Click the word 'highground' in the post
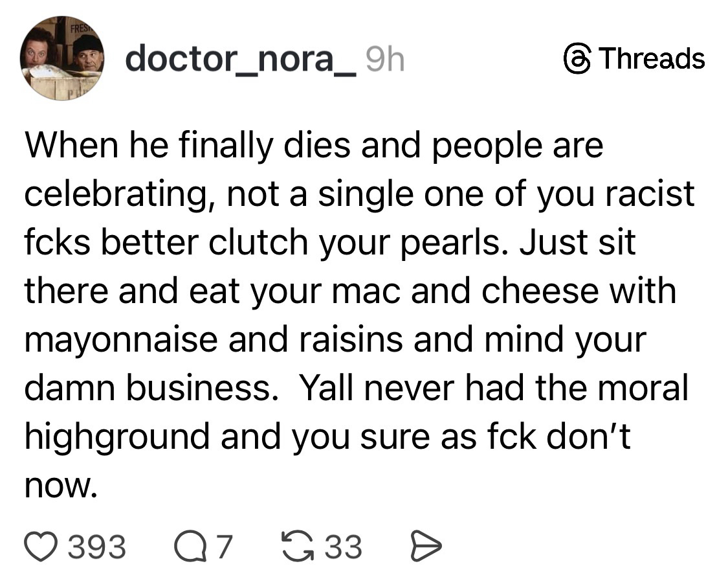 coord(117,436)
